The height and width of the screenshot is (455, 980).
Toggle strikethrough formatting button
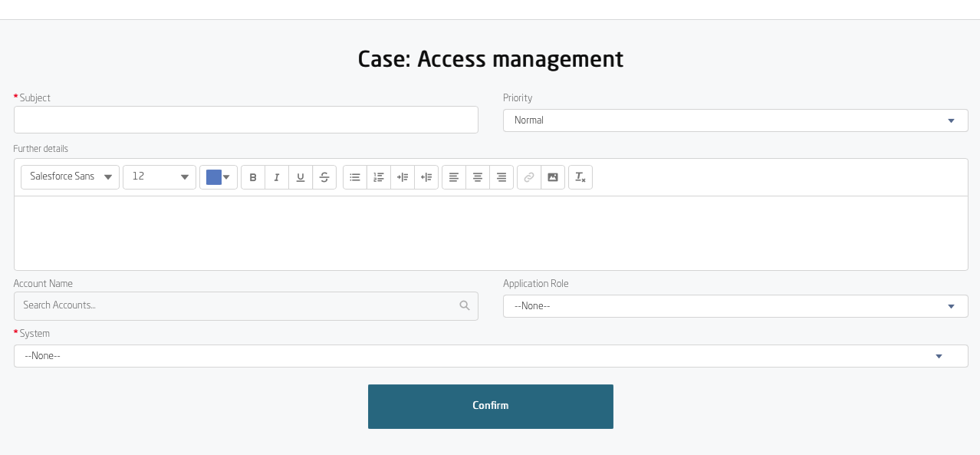pos(324,177)
